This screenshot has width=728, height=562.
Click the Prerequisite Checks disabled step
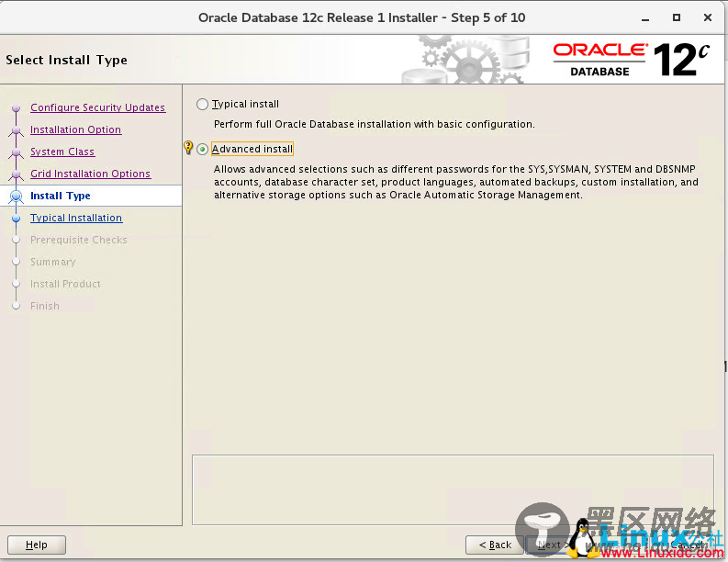[78, 240]
